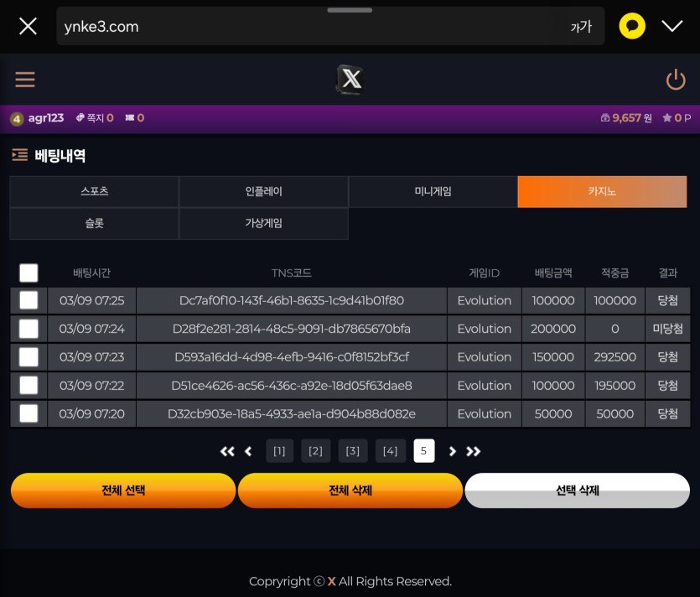Check the 03/09 07:20 bet row
Screen dimensions: 700x597
click(x=29, y=413)
